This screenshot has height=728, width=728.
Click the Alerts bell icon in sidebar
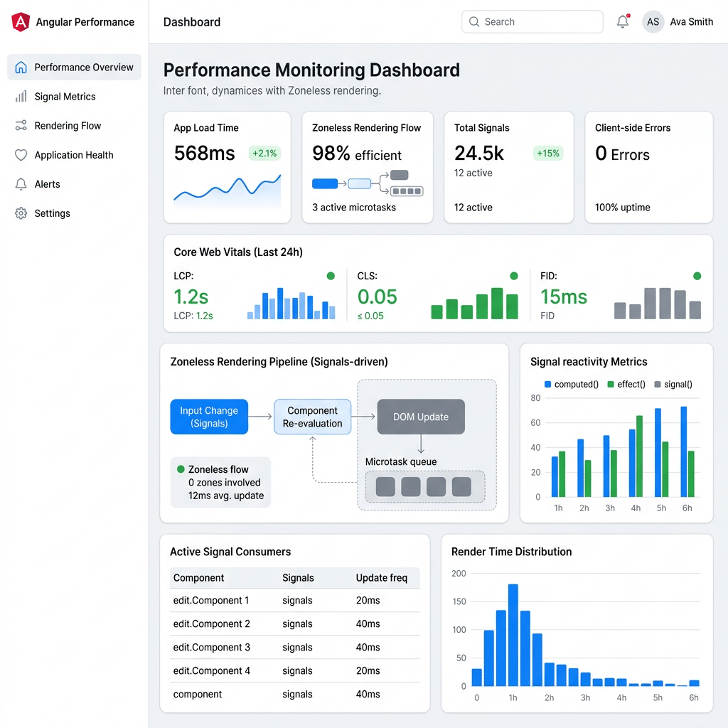click(21, 184)
